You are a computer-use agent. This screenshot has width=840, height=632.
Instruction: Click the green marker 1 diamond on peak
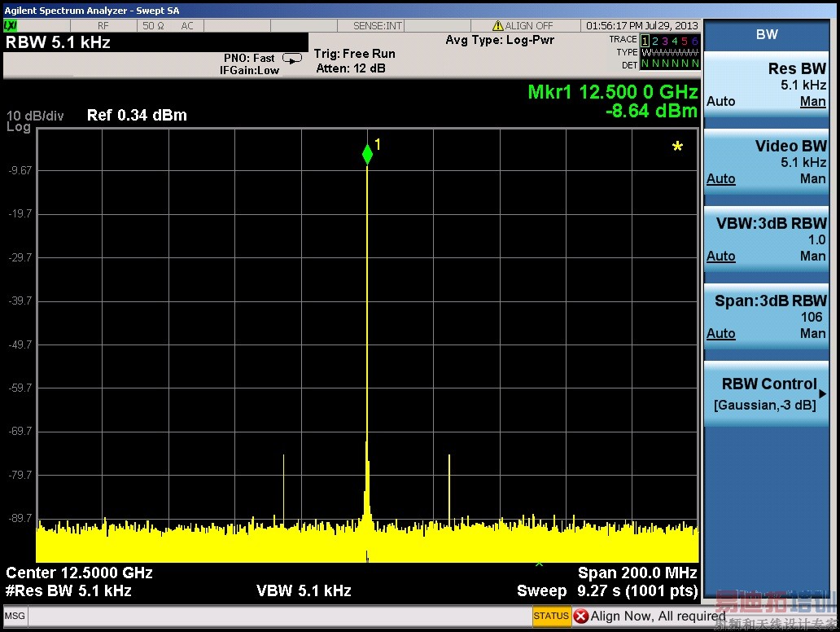point(367,153)
